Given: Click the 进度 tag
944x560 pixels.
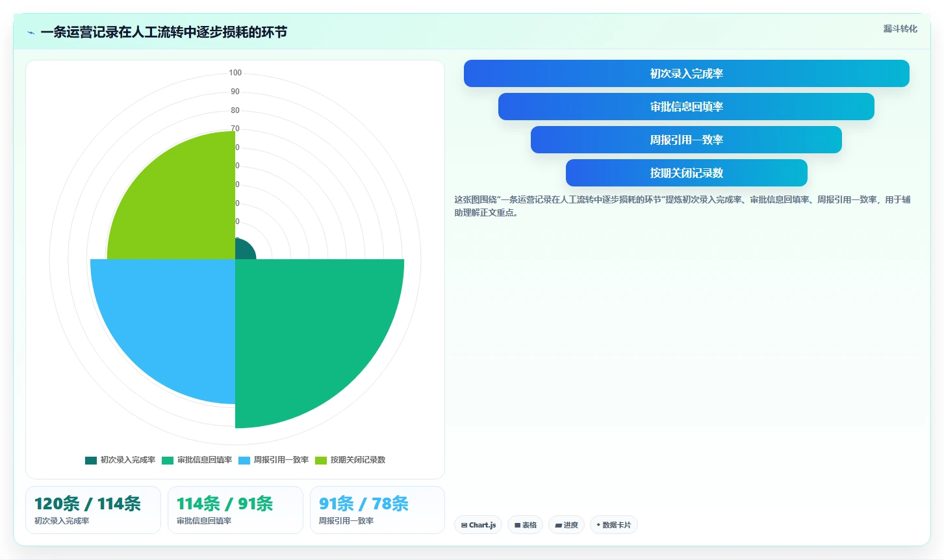Looking at the screenshot, I should click(567, 525).
